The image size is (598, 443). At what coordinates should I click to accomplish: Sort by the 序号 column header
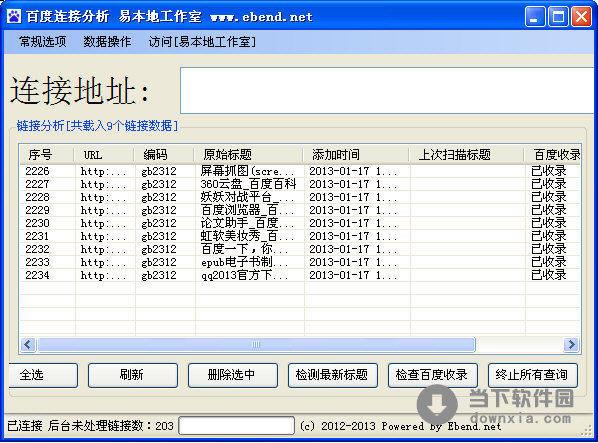[47, 155]
